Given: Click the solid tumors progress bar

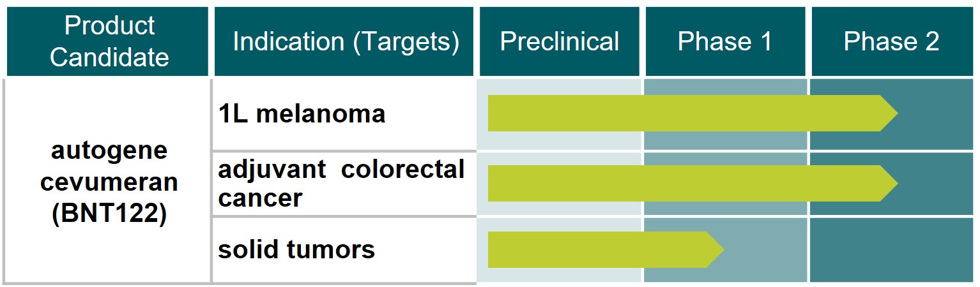Looking at the screenshot, I should click(x=597, y=249).
